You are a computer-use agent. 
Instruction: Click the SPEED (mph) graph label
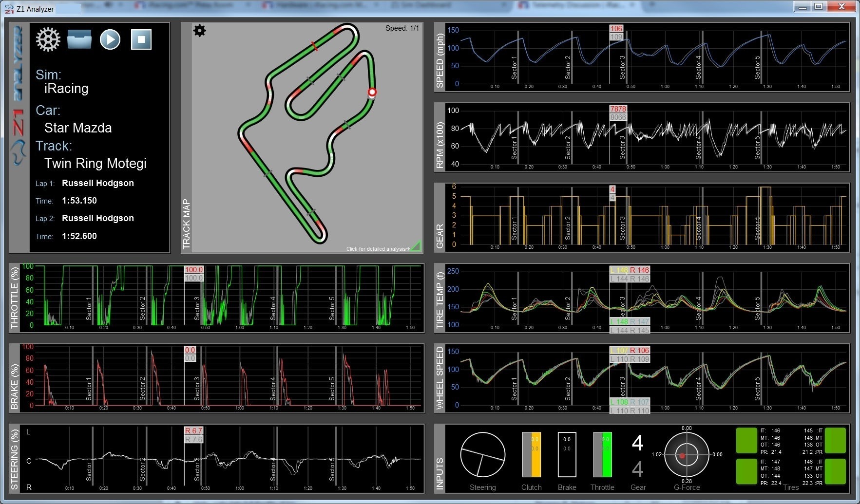[x=440, y=61]
